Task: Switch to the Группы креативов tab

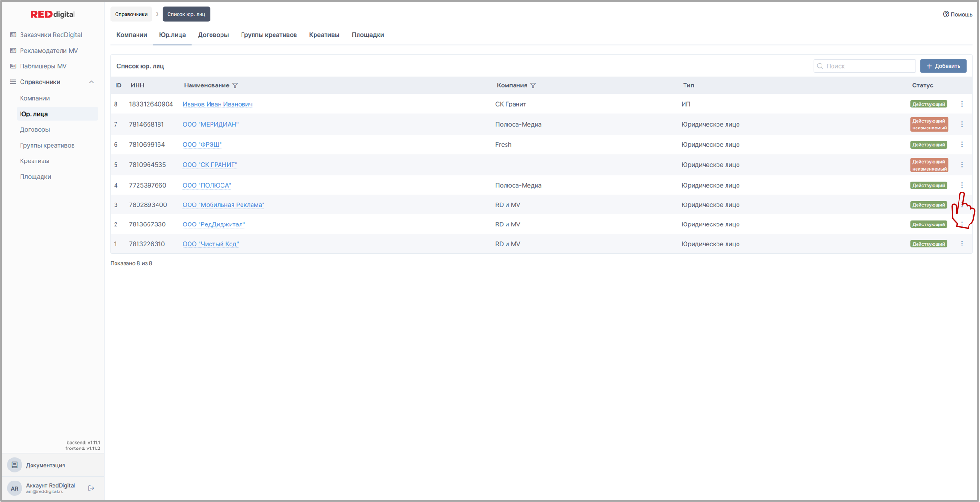Action: pyautogui.click(x=269, y=35)
